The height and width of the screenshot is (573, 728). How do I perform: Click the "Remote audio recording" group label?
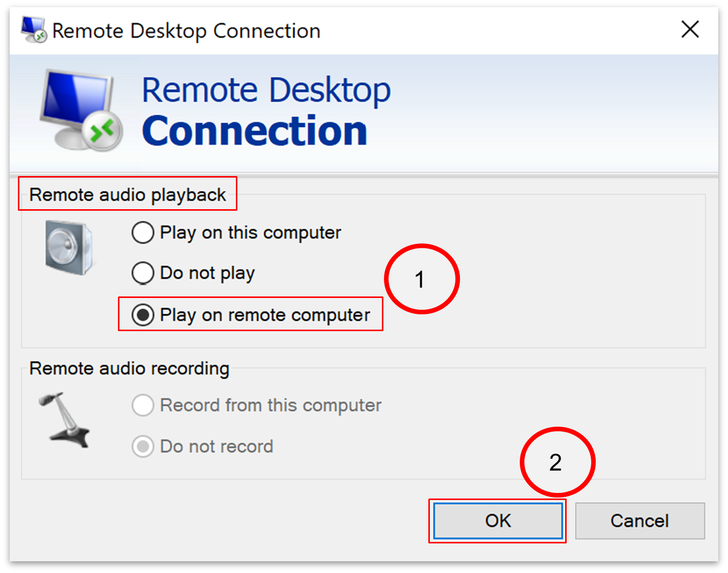click(129, 368)
